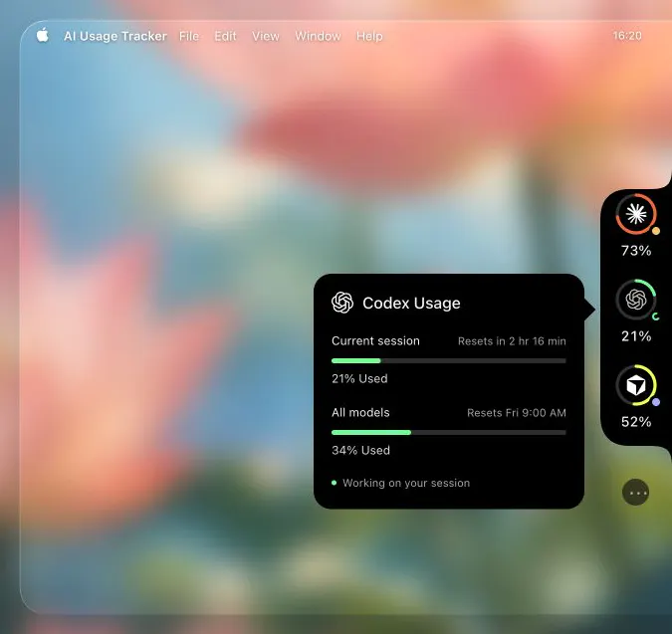672x634 pixels.
Task: Select the Claude usage ring icon
Action: pos(636,214)
